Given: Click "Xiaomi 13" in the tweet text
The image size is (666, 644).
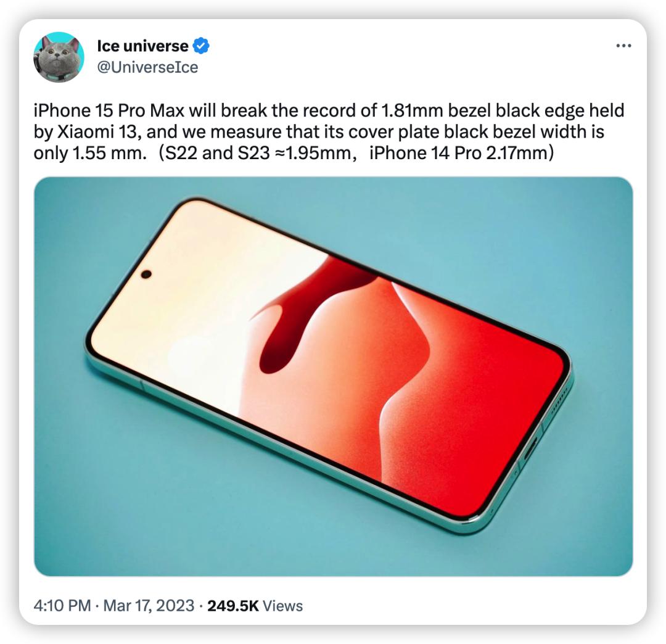Looking at the screenshot, I should point(96,131).
